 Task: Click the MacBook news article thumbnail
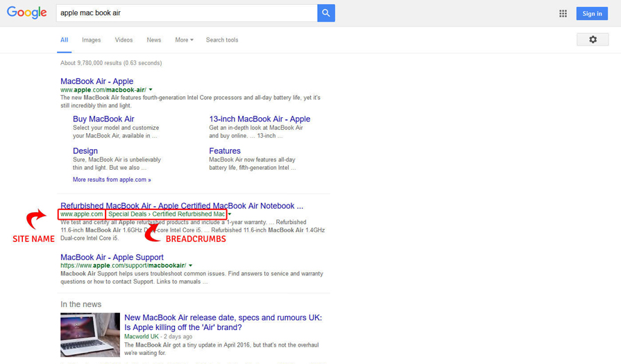point(90,335)
